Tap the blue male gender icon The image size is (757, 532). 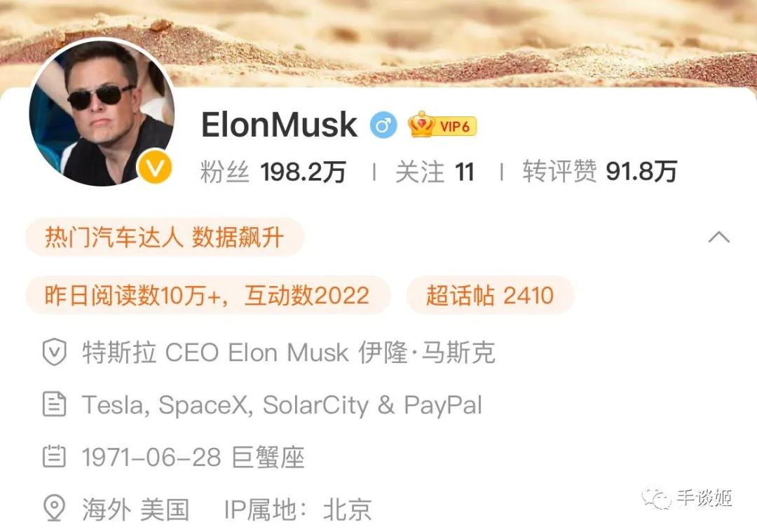coord(383,125)
